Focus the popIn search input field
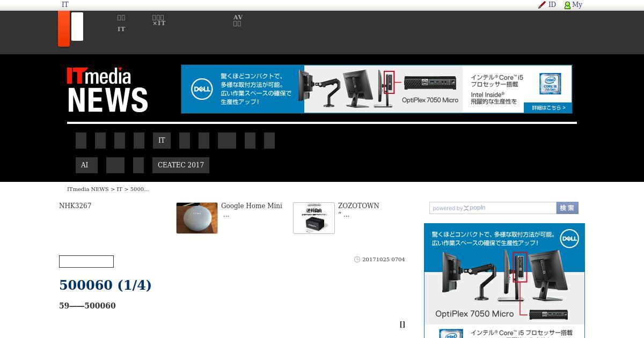The width and height of the screenshot is (644, 338). (x=493, y=208)
